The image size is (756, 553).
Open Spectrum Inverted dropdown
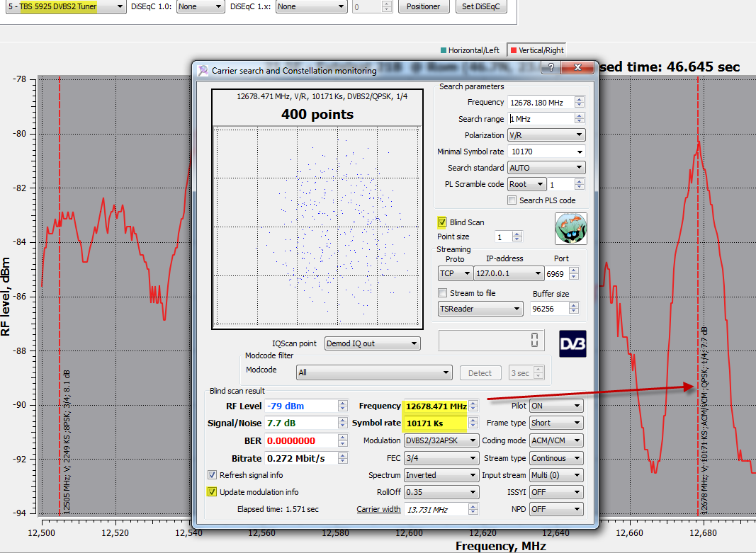coord(441,475)
